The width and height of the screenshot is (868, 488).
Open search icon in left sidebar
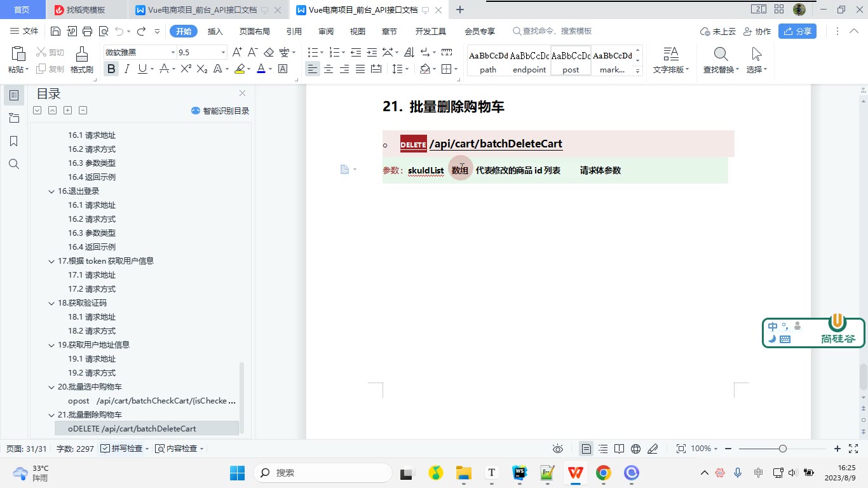[14, 164]
